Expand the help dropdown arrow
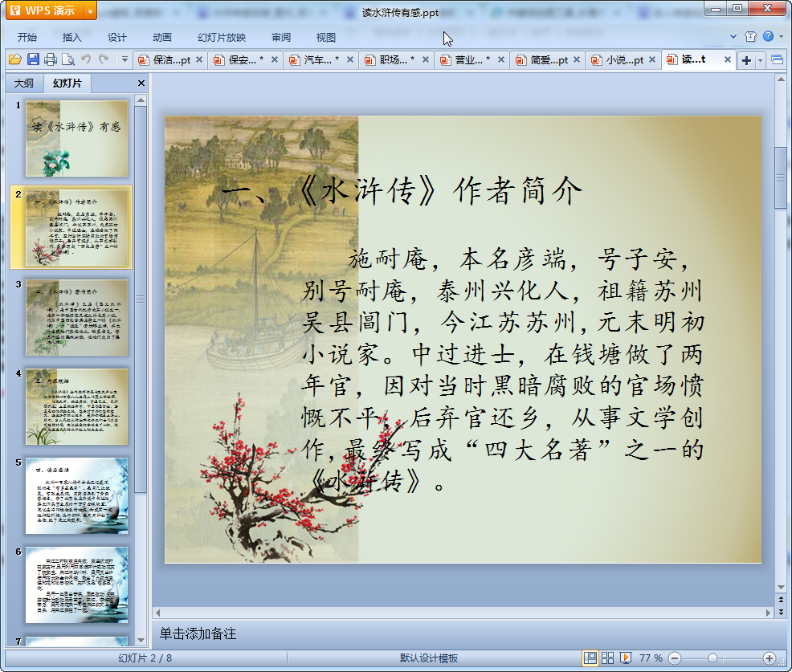This screenshot has height=672, width=792. (x=781, y=36)
